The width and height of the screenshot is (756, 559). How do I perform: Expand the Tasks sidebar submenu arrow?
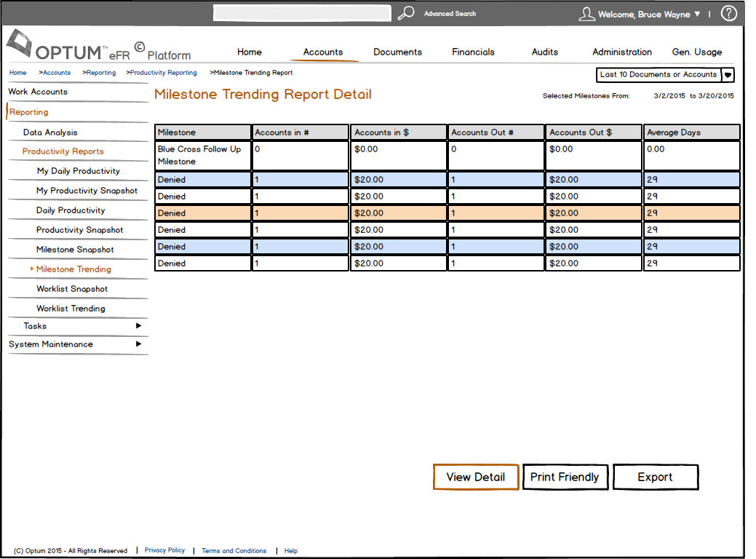[x=138, y=326]
